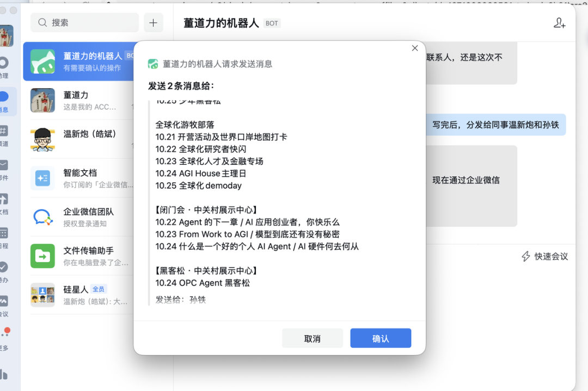Click text "10.24 OPC Agent 黑客松"
Viewport: 588px width, 391px height.
coord(203,283)
